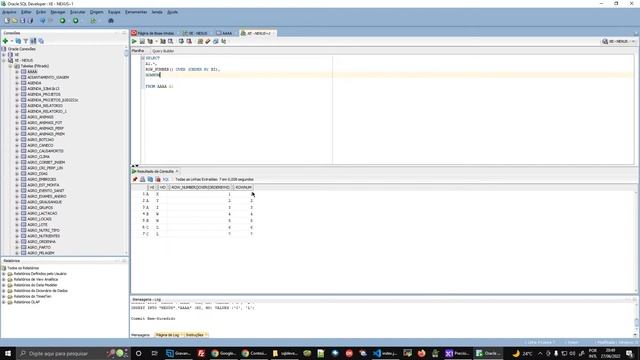Click the red delete icon in results toolbar
The height and width of the screenshot is (360, 640).
pyautogui.click(x=158, y=179)
